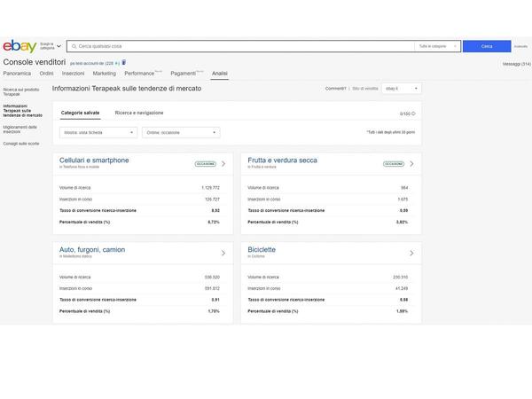
Task: Switch to the Marketing tab
Action: coord(105,74)
